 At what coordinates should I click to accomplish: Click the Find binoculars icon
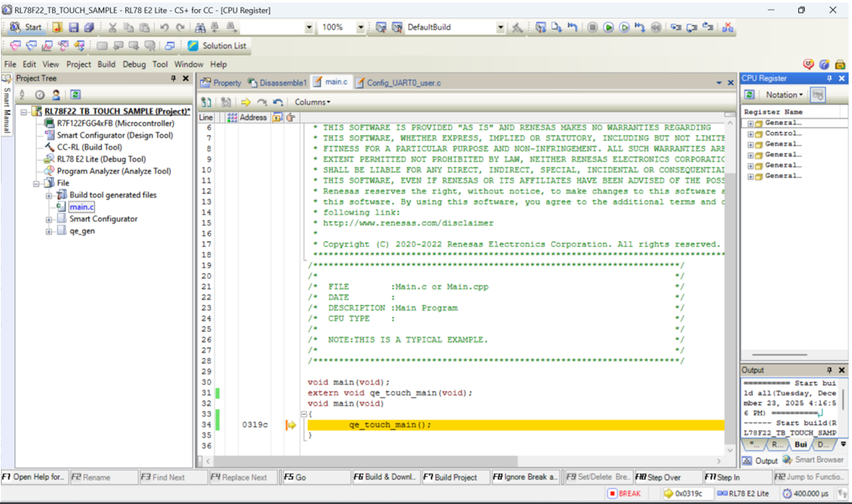click(202, 27)
